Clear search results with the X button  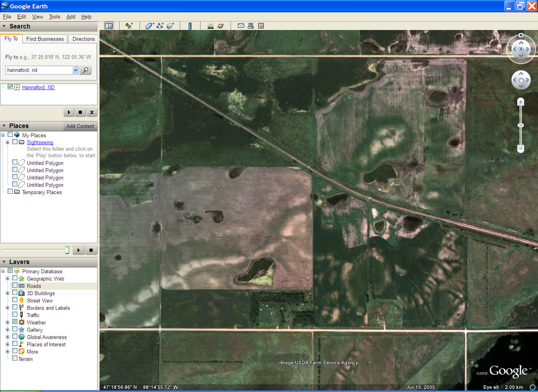91,112
